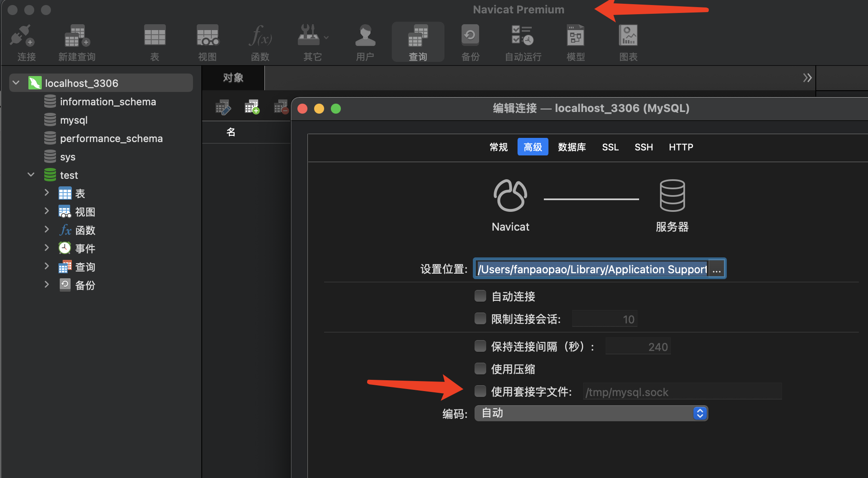Collapse the localhost_3306 connection

tap(16, 82)
